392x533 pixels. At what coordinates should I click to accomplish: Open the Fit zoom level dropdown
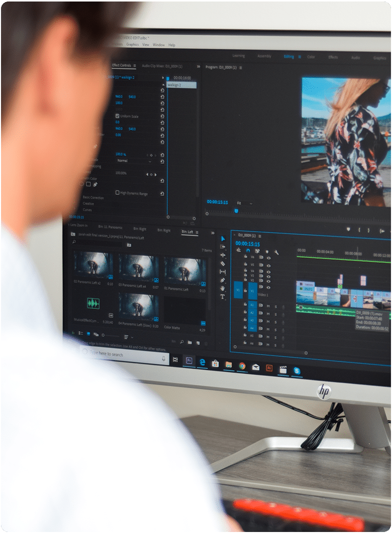245,203
